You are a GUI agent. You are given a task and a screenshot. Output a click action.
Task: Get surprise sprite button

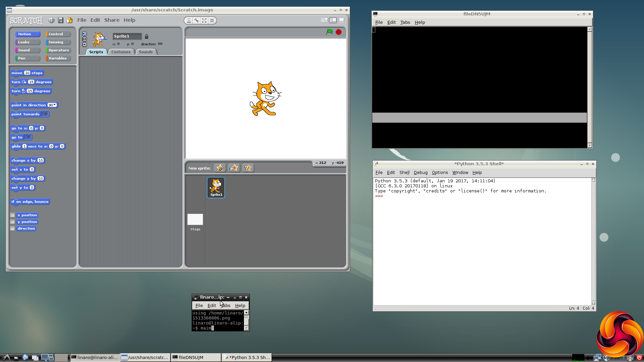pos(248,168)
